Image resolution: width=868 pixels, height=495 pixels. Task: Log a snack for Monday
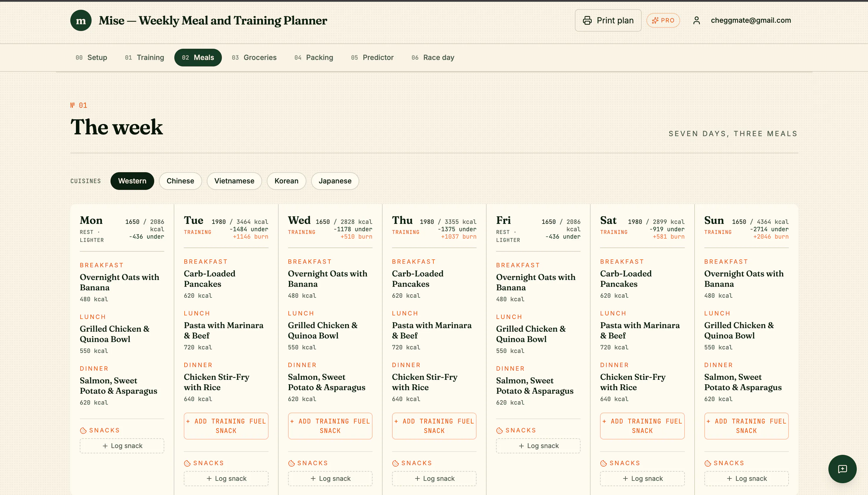(x=122, y=446)
